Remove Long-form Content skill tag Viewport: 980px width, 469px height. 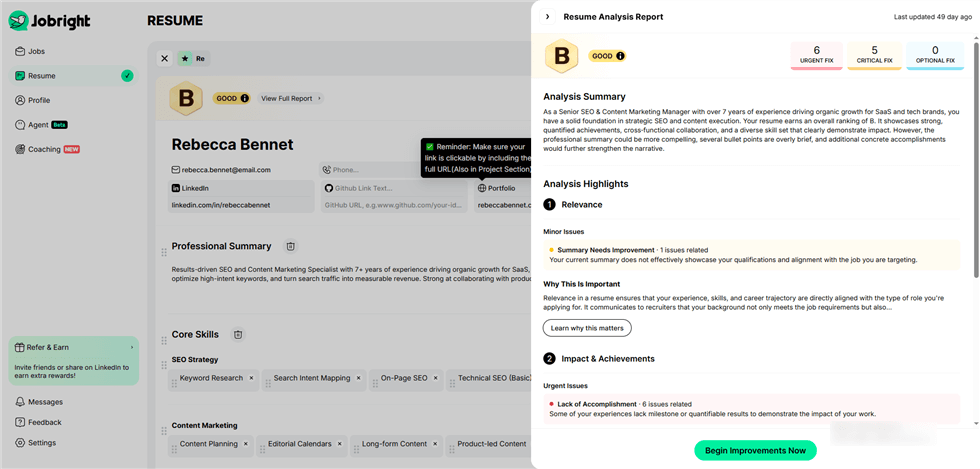click(435, 444)
